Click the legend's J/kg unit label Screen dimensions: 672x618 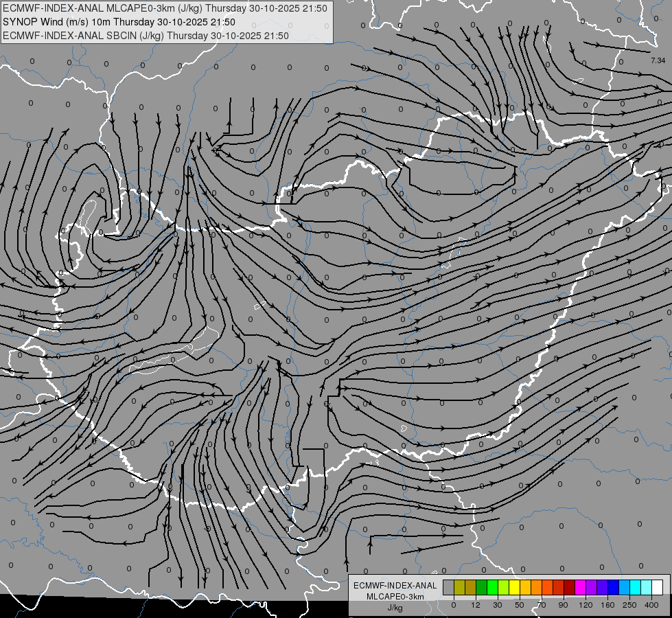pos(395,608)
